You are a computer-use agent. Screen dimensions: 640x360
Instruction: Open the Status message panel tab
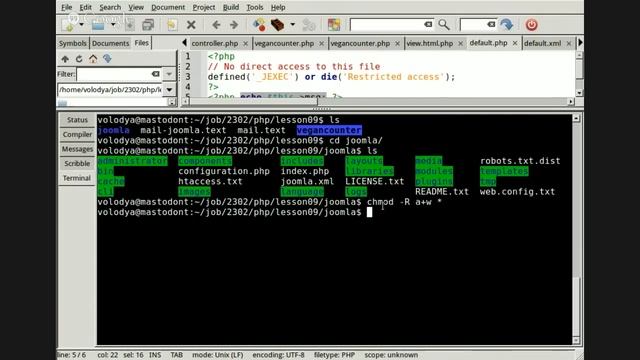77,120
